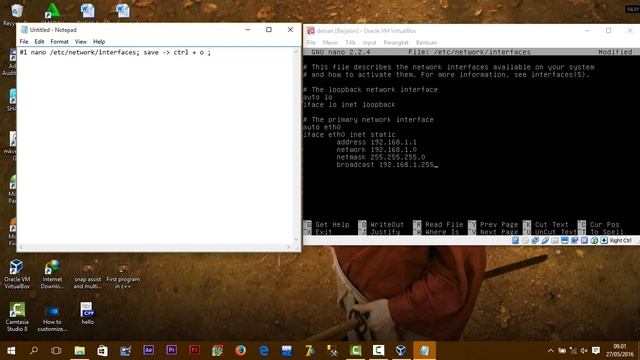Image resolution: width=640 pixels, height=360 pixels.
Task: Click VirtualBox video capture status icon
Action: point(574,240)
